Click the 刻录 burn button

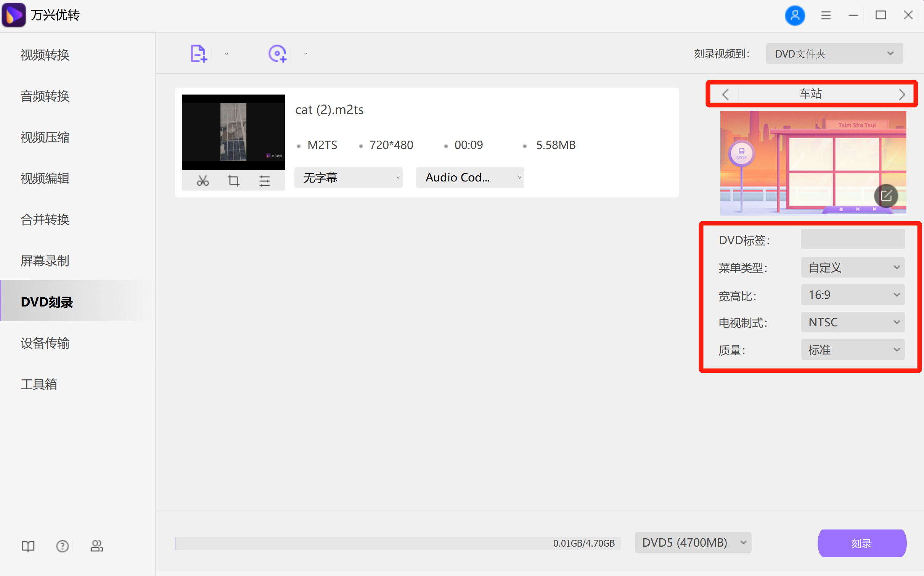point(862,543)
